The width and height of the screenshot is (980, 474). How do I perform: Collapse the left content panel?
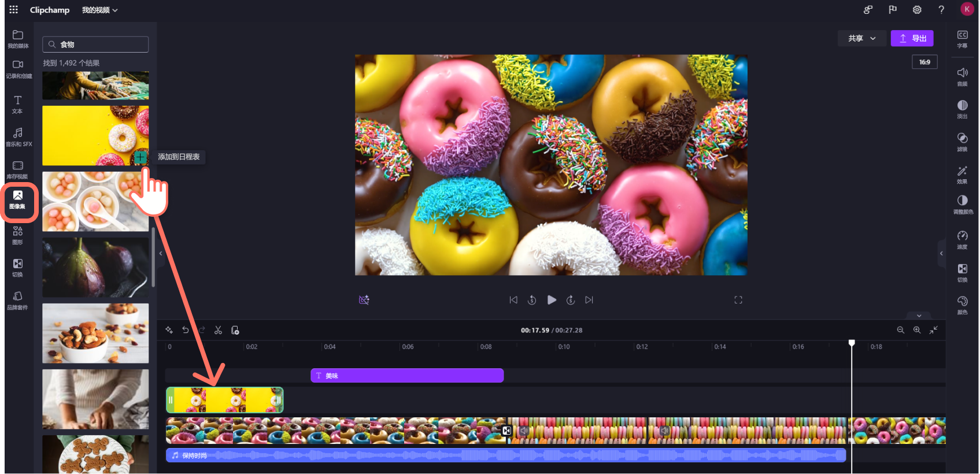(x=161, y=253)
